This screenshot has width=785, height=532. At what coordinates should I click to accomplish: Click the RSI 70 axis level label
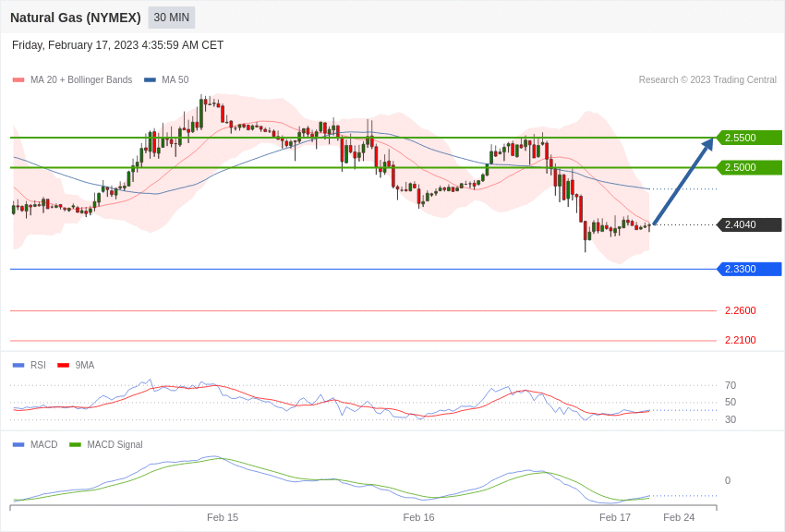[731, 385]
